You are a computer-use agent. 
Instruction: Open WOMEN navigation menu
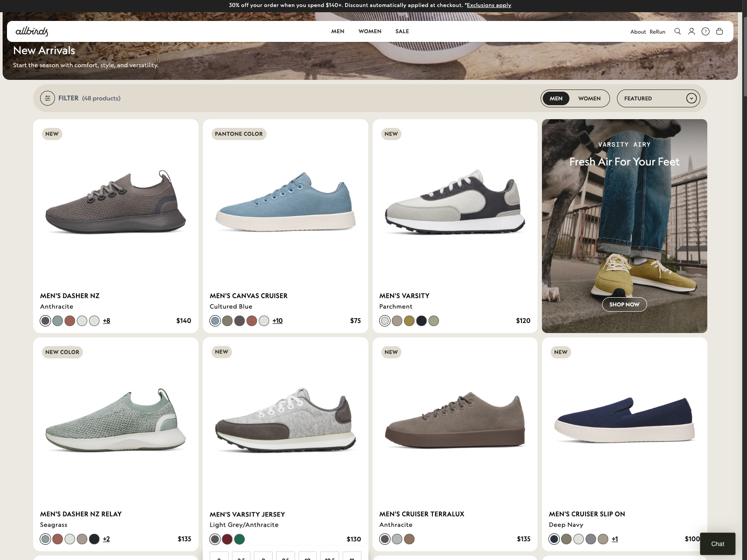(370, 31)
